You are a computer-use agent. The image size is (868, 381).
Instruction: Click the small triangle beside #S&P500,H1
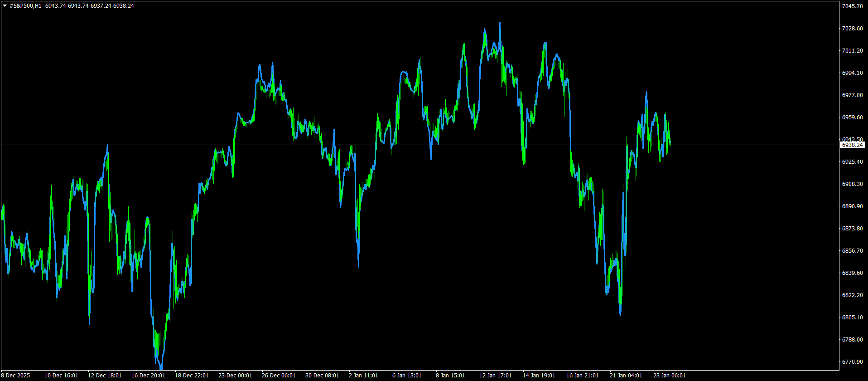[5, 6]
